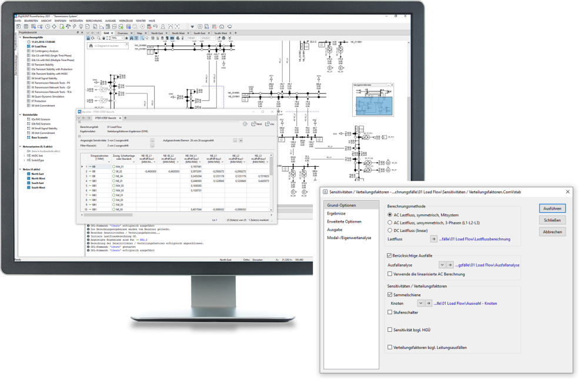Collapse the Berechnungsfälle tree section
This screenshot has width=588, height=390.
click(20, 38)
